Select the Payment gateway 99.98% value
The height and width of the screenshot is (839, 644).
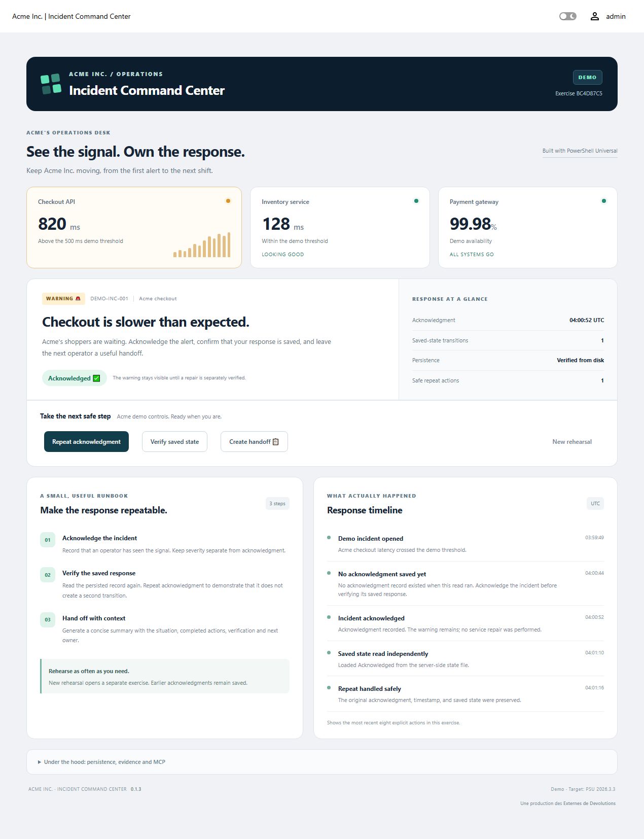[x=473, y=224]
